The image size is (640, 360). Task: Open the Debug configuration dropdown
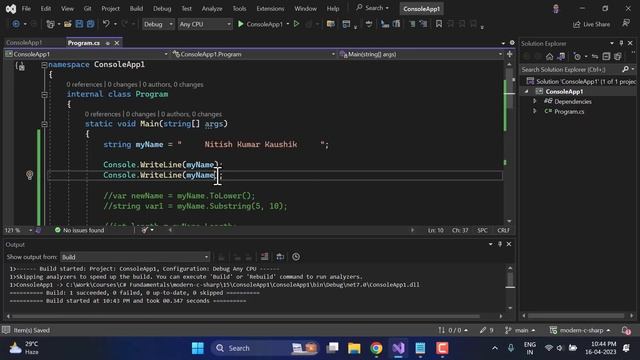(x=158, y=24)
